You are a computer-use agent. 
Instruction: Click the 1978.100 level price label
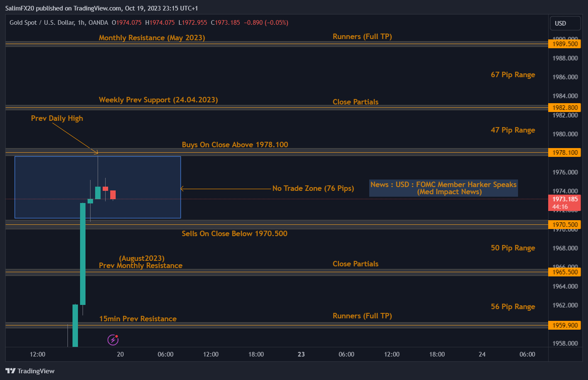[565, 152]
